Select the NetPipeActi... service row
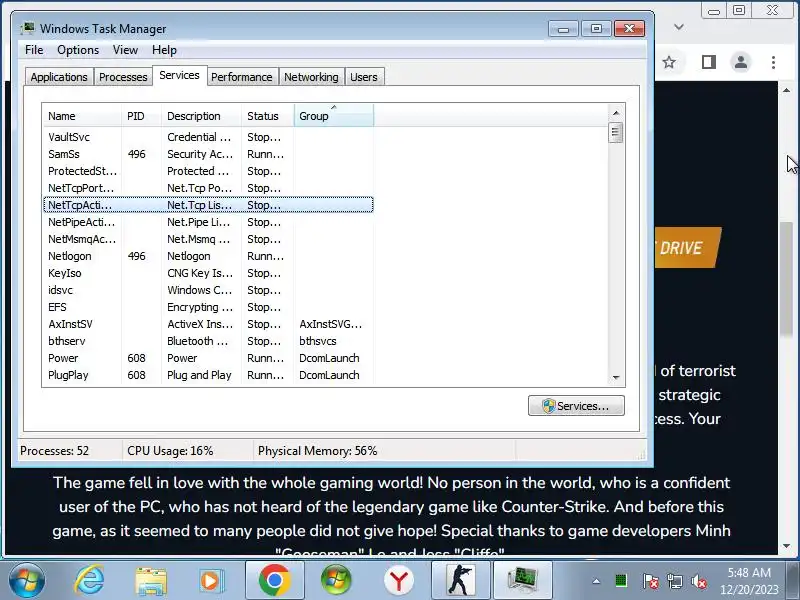The width and height of the screenshot is (800, 600). click(x=208, y=222)
